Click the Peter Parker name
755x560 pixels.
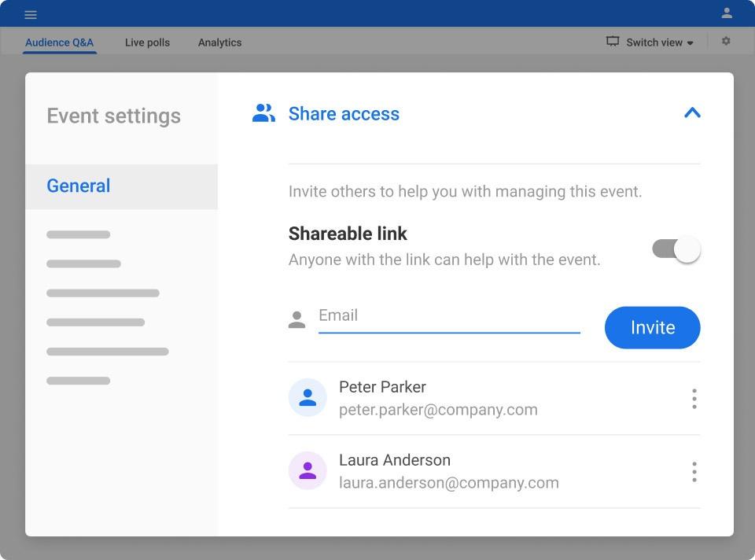pyautogui.click(x=382, y=387)
